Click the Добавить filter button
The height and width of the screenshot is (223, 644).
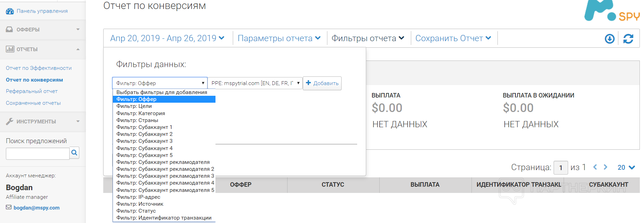pyautogui.click(x=322, y=83)
